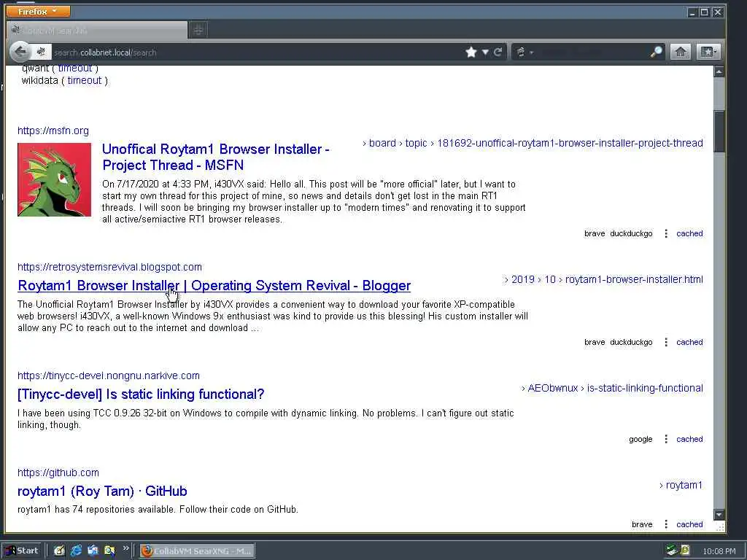Open cached version of Blogger result
The image size is (747, 560).
coord(689,342)
